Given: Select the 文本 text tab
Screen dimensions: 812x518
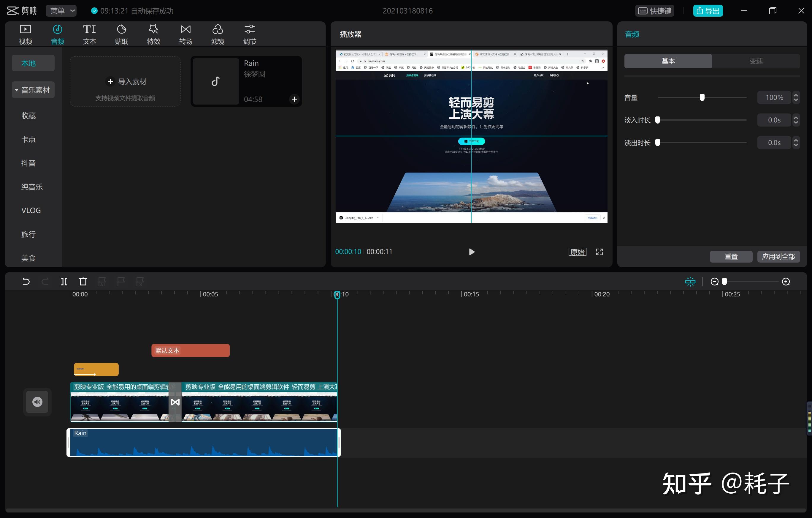Looking at the screenshot, I should (89, 34).
